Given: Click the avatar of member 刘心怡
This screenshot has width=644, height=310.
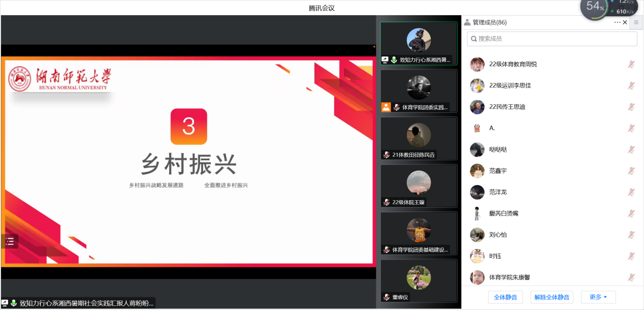Looking at the screenshot, I should click(x=477, y=235).
